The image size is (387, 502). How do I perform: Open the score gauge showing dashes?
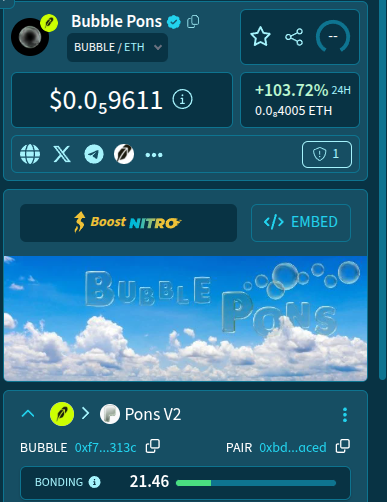[x=333, y=37]
